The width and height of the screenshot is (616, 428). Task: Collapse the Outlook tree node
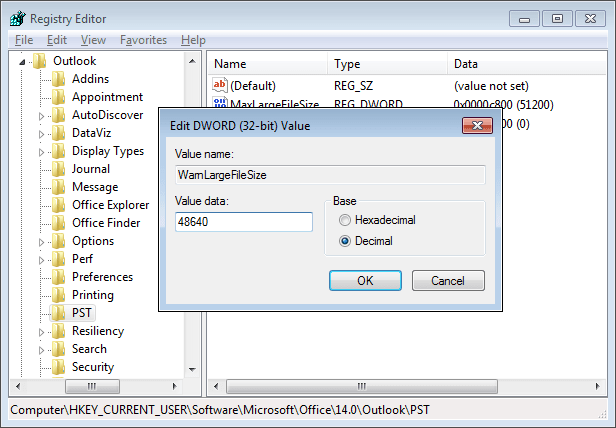22,62
